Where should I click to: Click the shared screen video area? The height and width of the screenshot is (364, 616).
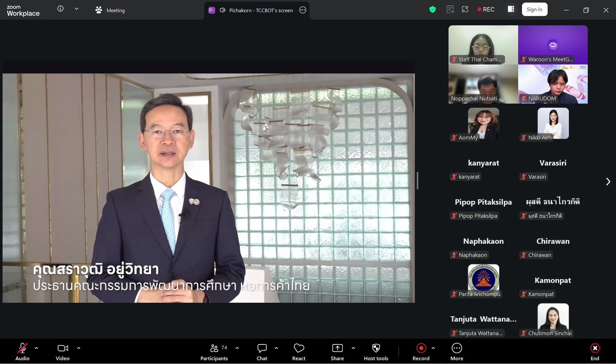(208, 188)
